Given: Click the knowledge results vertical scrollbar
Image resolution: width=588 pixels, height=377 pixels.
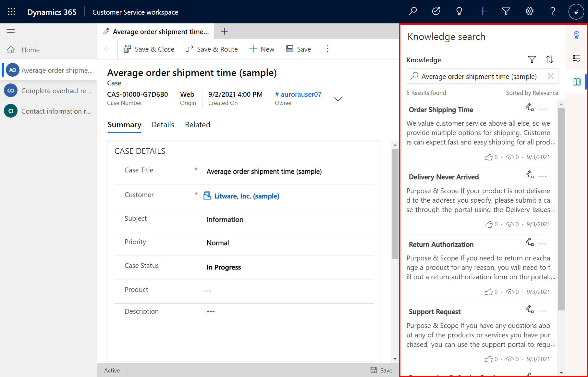Looking at the screenshot, I should [561, 208].
